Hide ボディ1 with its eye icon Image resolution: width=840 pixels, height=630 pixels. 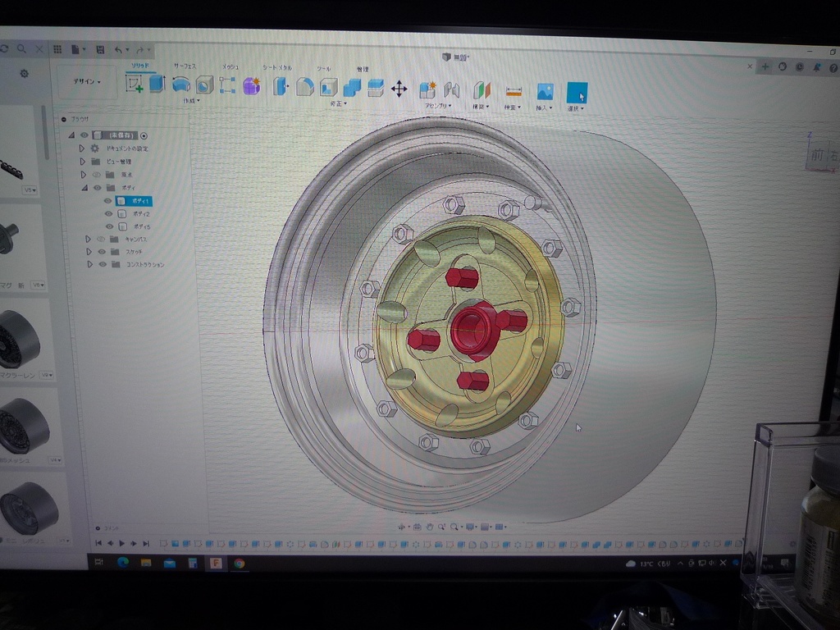(107, 201)
